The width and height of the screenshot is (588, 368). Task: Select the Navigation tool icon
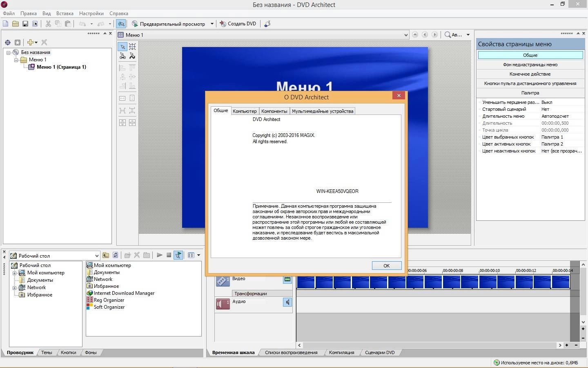pos(122,56)
